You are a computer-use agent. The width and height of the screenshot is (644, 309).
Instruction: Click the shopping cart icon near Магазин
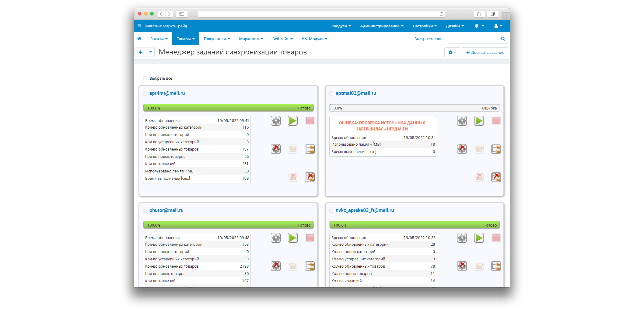pos(139,26)
